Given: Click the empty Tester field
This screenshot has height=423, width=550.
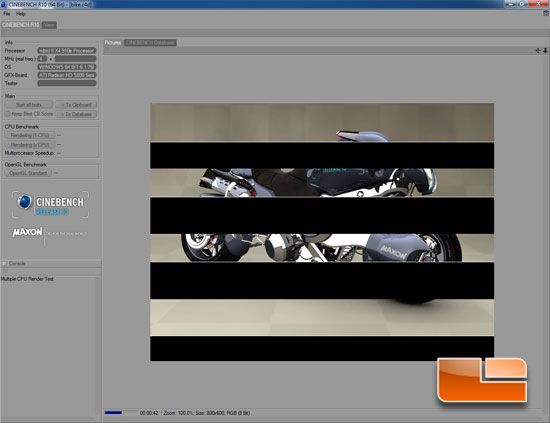Looking at the screenshot, I should (67, 83).
